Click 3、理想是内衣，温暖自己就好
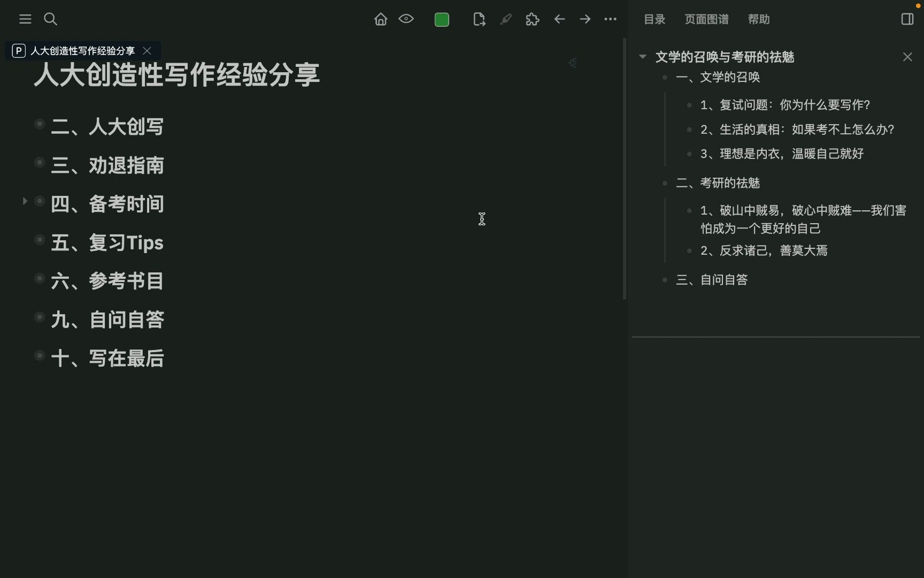924x578 pixels. pos(782,154)
